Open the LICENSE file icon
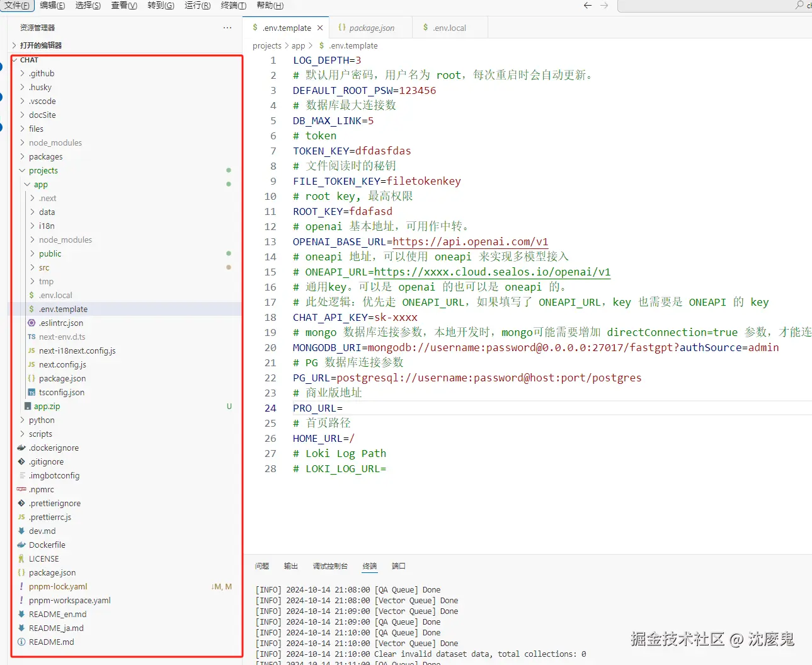This screenshot has width=812, height=665. (x=21, y=558)
